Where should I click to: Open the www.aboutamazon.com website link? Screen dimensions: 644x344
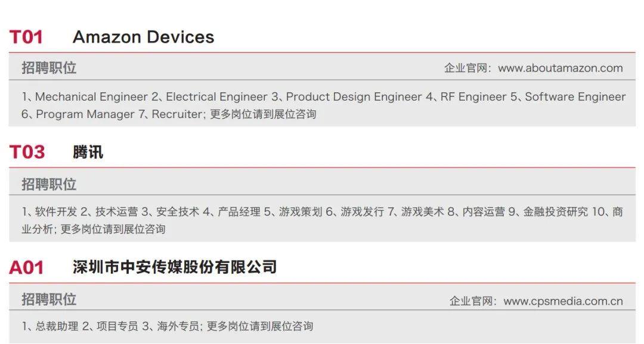coord(560,68)
